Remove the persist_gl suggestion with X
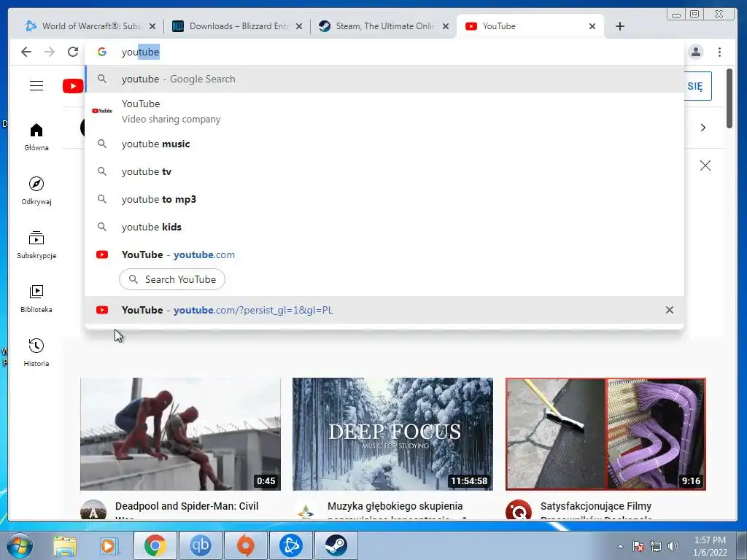Screen dimensions: 747x560 [670, 310]
